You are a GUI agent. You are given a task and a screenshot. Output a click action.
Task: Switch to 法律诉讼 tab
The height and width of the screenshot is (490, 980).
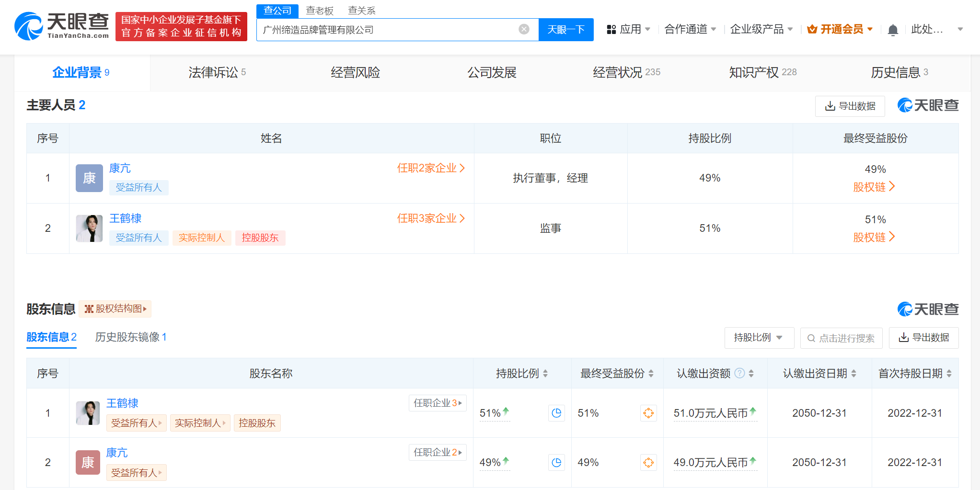click(217, 72)
